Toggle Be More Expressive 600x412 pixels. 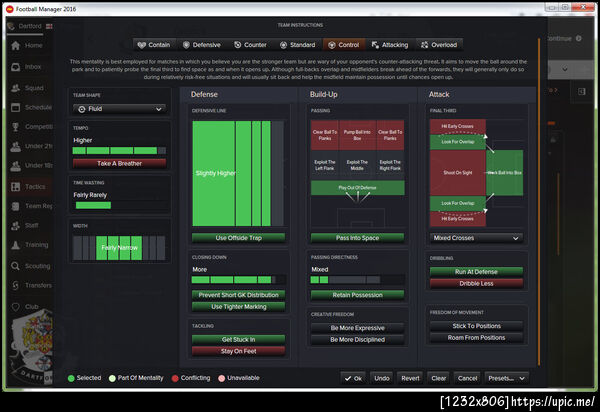point(357,328)
